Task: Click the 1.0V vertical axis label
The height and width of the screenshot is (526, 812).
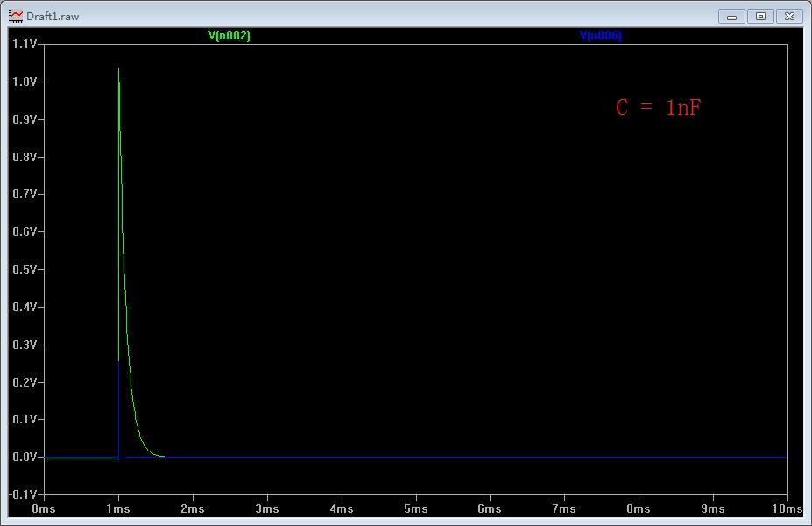Action: tap(25, 82)
